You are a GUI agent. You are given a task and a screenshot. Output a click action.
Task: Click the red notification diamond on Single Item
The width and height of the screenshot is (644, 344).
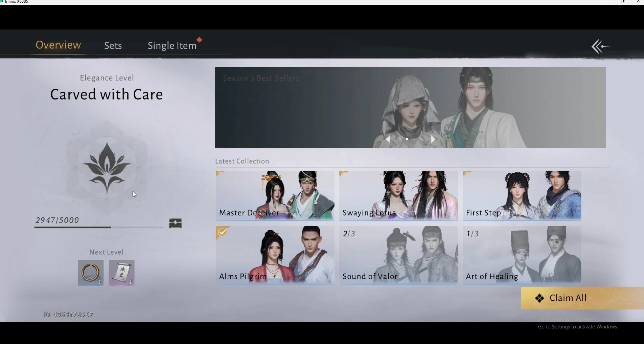tap(200, 40)
